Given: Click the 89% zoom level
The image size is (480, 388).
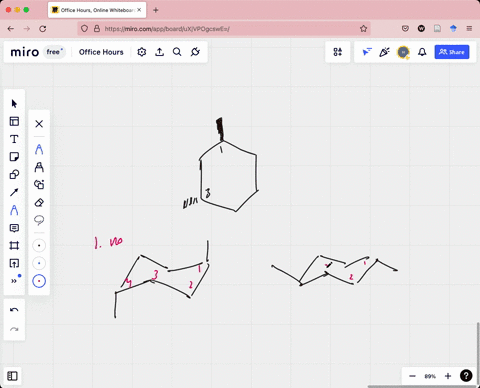Looking at the screenshot, I should point(430,376).
